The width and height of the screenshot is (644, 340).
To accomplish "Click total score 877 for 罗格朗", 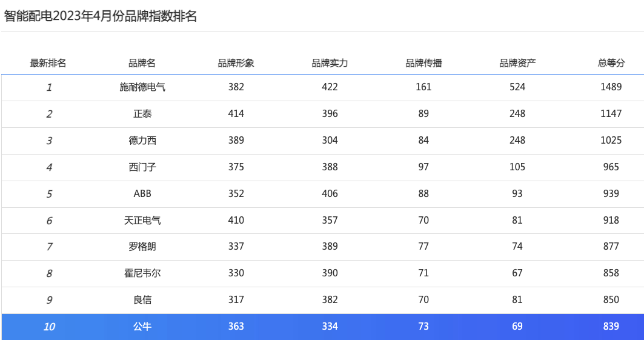I will coord(611,247).
